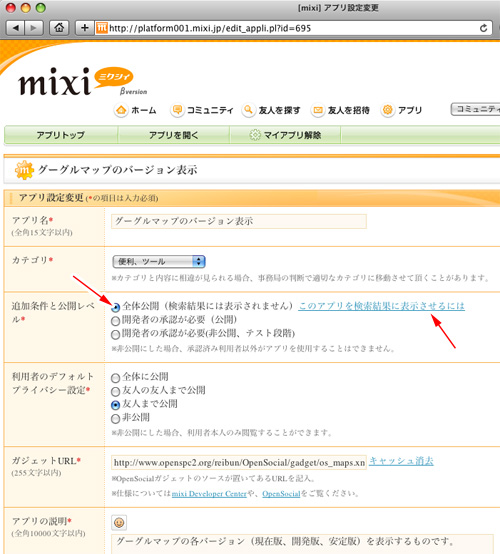
Task: Click the マイアプリ解除 tab
Action: 285,135
